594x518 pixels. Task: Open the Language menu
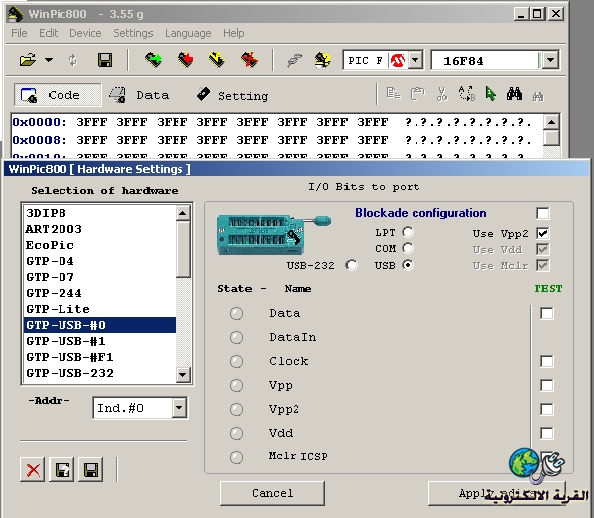point(188,33)
